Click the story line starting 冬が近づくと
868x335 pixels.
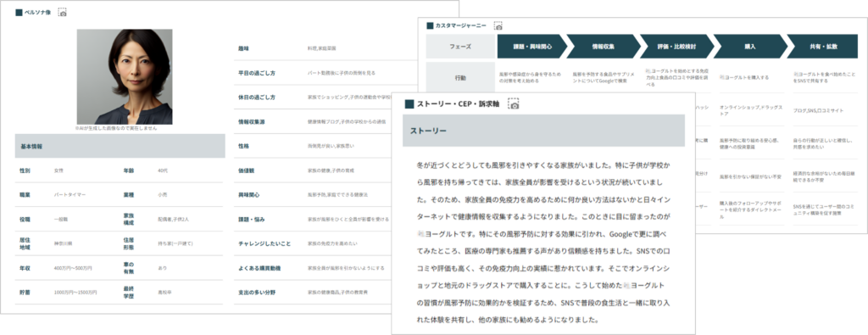point(544,165)
